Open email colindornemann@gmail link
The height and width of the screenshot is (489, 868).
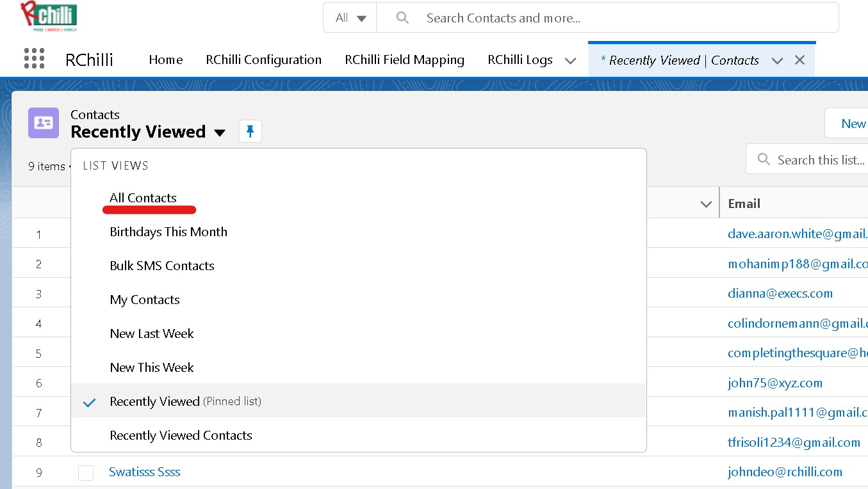coord(798,323)
